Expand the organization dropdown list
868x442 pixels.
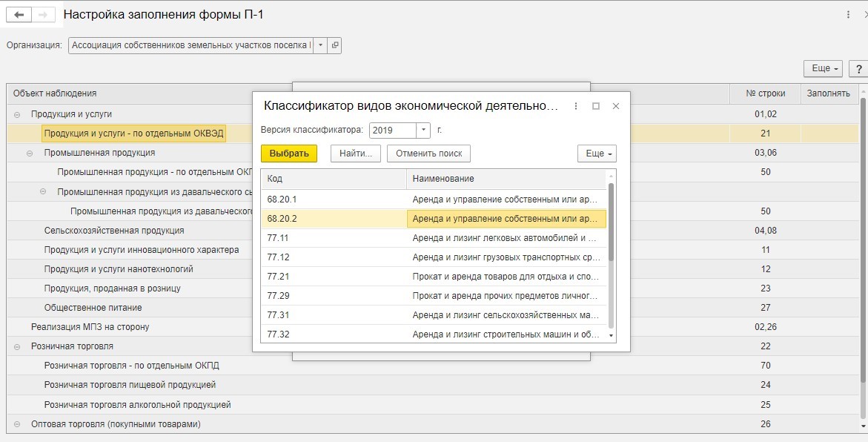[x=320, y=45]
